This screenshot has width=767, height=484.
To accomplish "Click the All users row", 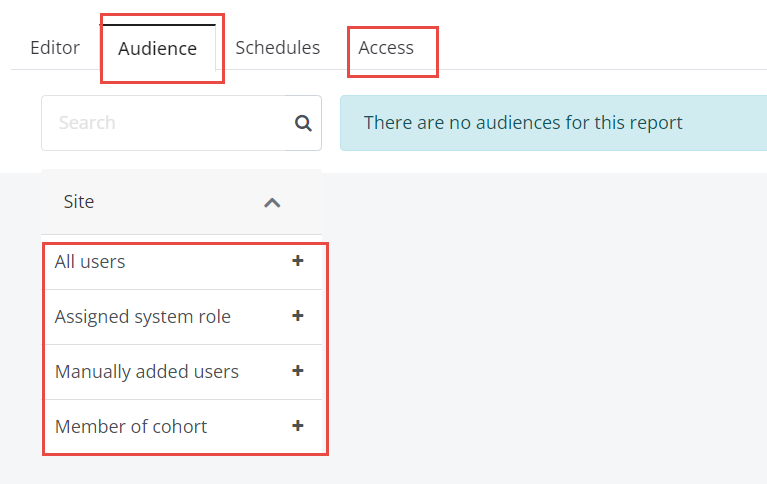I will (183, 263).
